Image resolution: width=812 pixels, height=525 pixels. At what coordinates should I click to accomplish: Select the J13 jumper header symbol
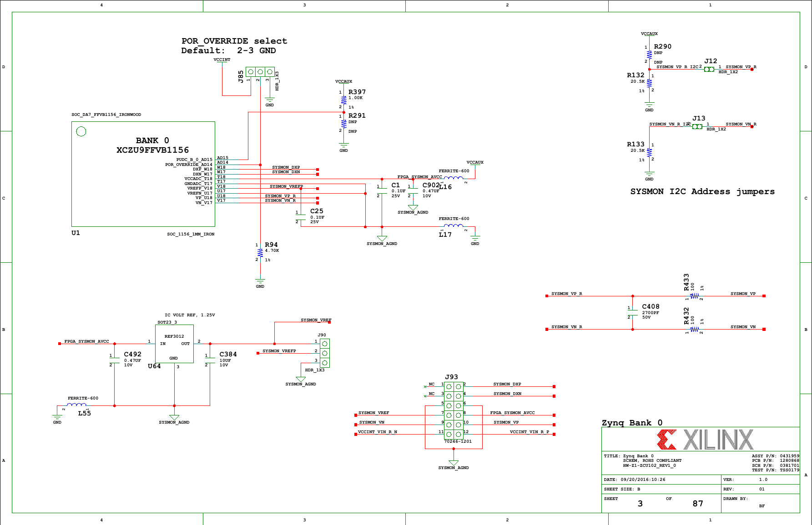tap(697, 127)
